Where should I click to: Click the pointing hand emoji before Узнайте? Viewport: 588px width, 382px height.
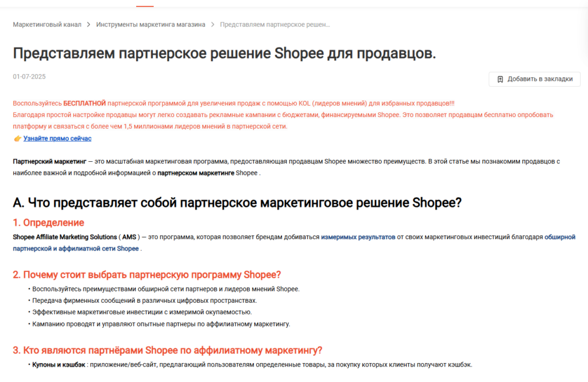click(18, 139)
